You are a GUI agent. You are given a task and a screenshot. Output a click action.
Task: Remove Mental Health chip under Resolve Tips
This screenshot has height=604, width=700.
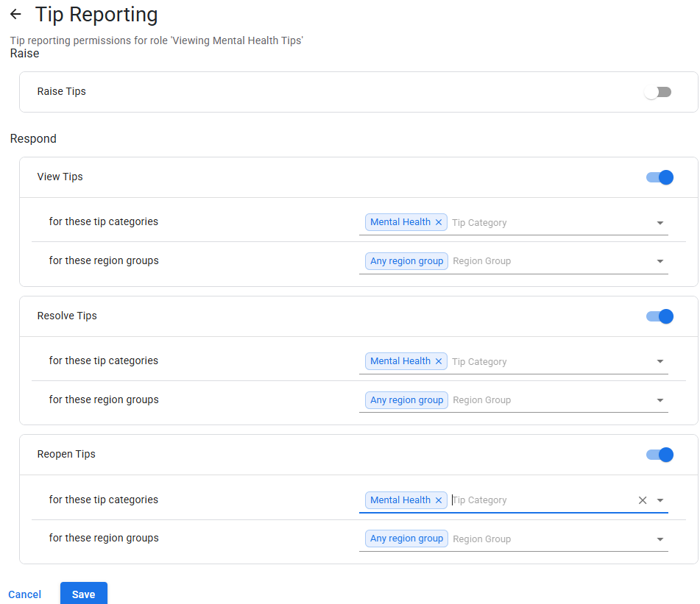pyautogui.click(x=439, y=361)
